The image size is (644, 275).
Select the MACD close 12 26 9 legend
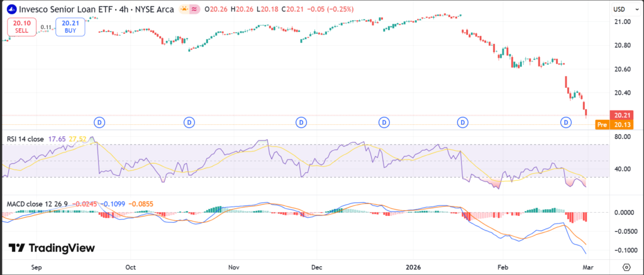(36, 204)
